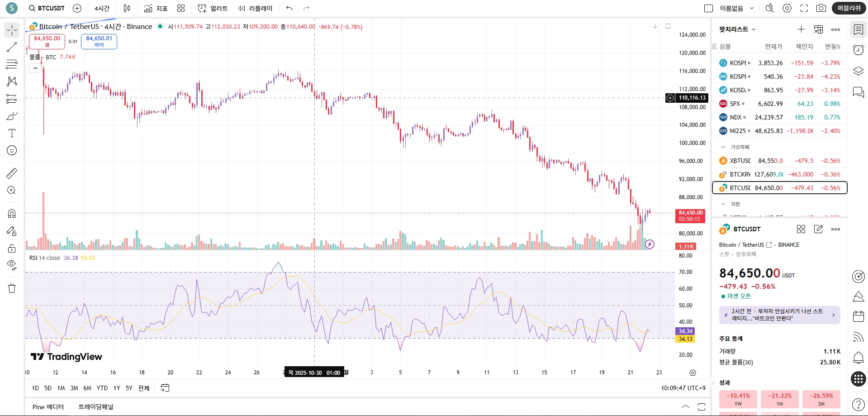Expand the 왓치리스트 dropdown

(737, 29)
